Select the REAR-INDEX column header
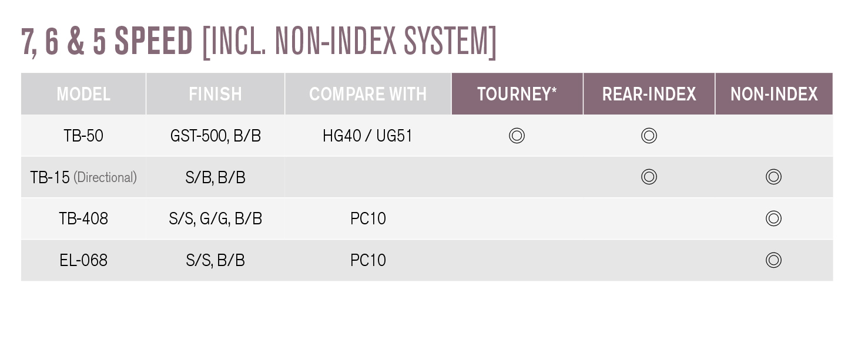868x350 pixels. 649,94
